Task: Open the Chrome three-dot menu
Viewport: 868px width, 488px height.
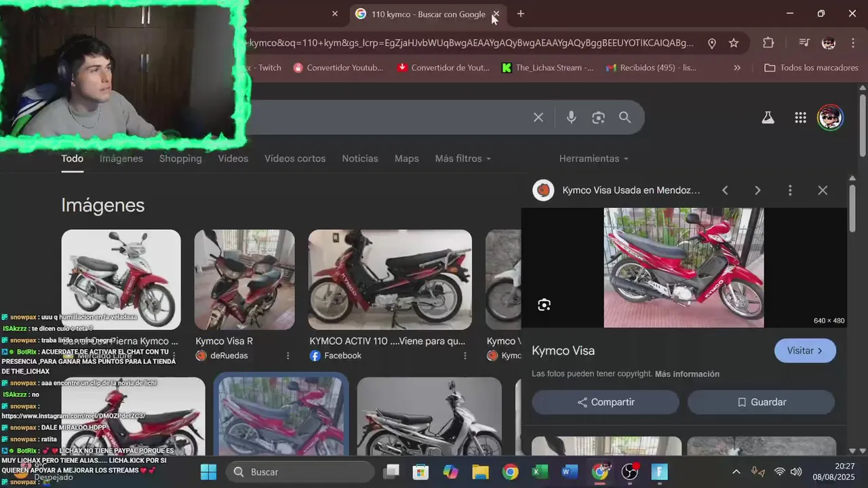Action: coord(853,43)
